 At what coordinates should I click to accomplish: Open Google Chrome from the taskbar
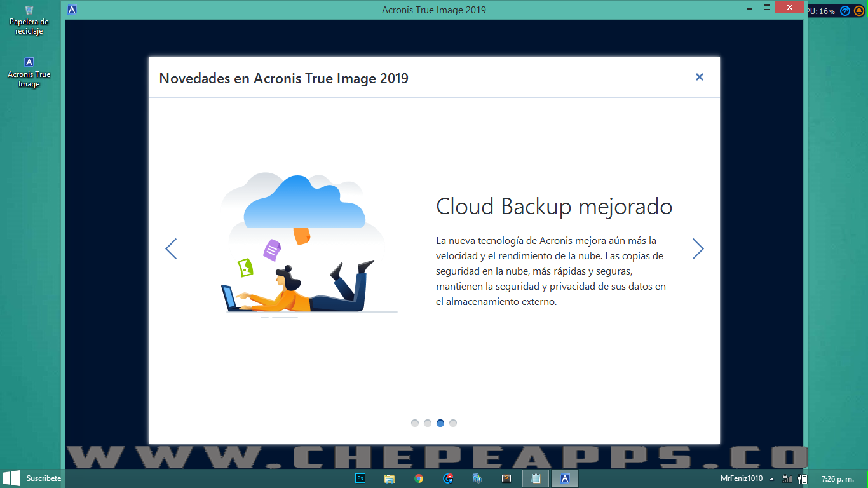419,478
